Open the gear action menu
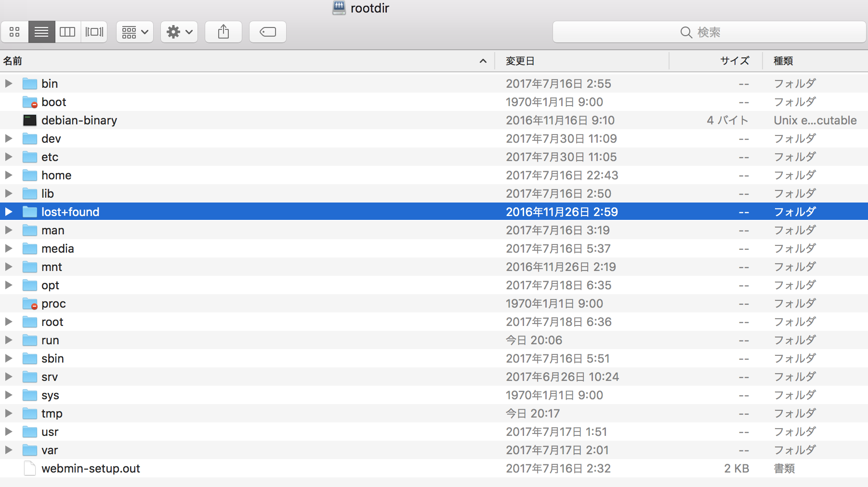This screenshot has height=487, width=868. [179, 32]
